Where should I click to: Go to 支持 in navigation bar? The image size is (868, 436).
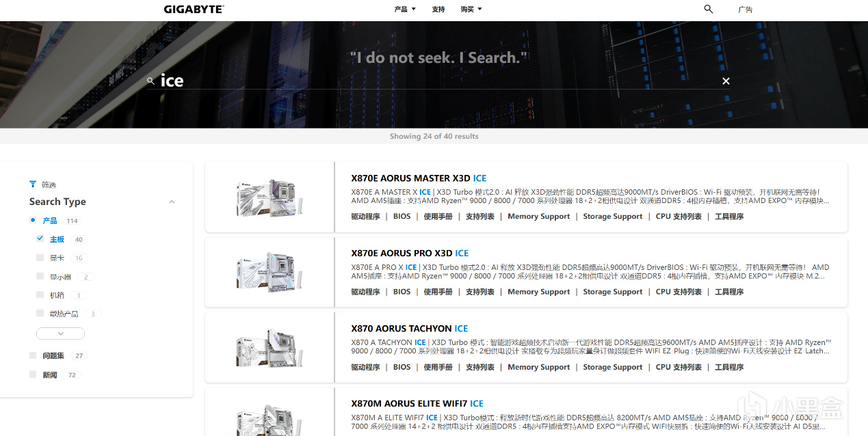tap(438, 10)
